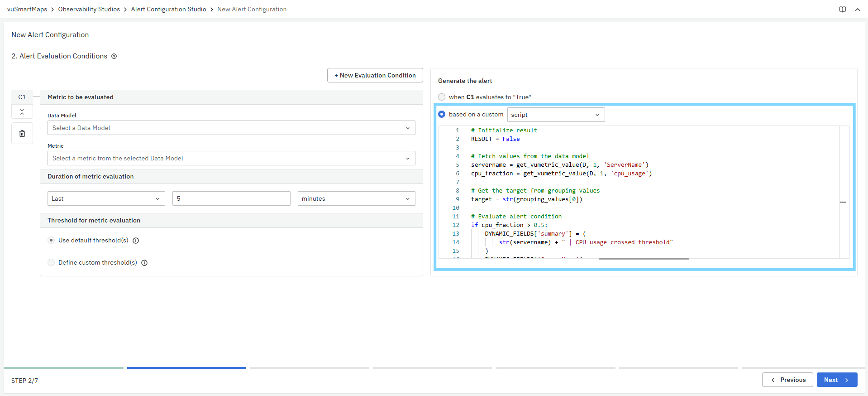Image resolution: width=868 pixels, height=396 pixels.
Task: Click the collapse chevron in top right
Action: coord(857,10)
